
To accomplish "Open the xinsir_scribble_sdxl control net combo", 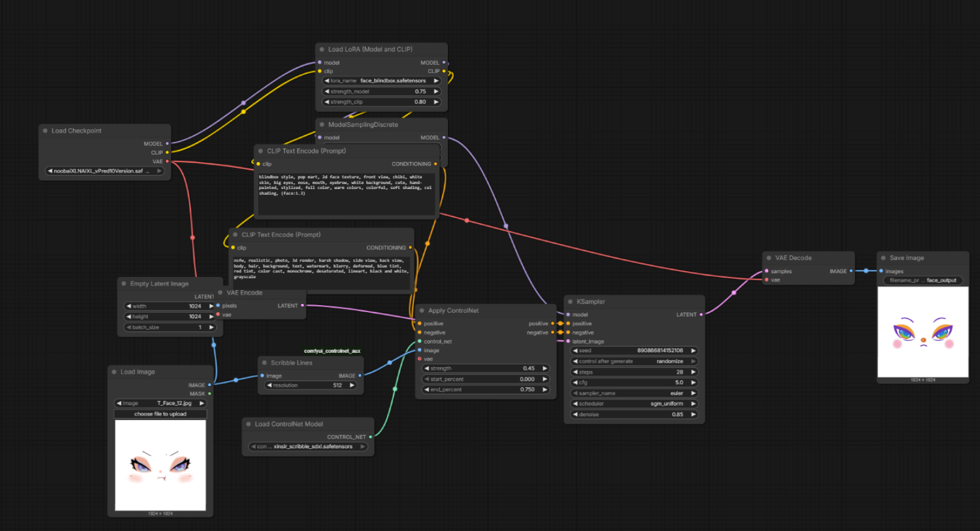I will (308, 447).
